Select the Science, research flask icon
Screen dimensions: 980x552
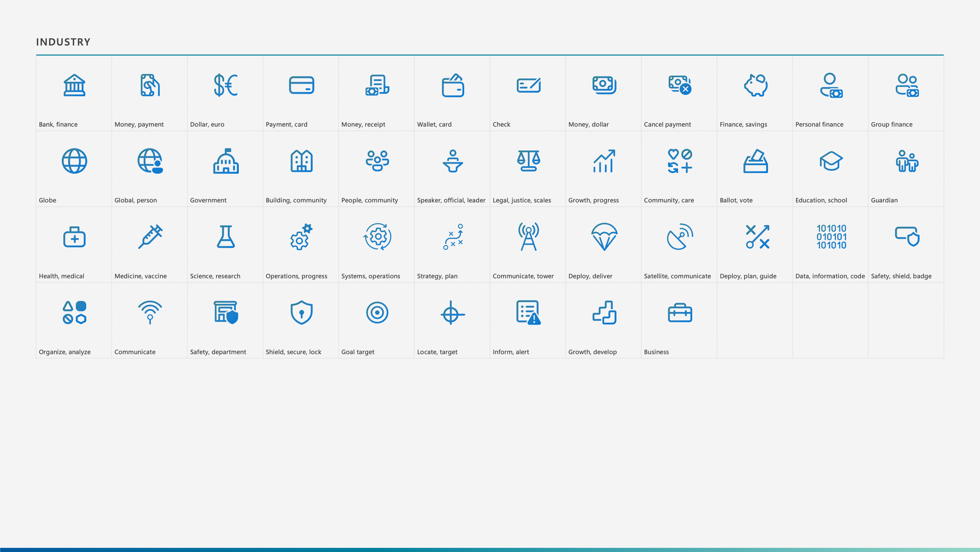[225, 237]
